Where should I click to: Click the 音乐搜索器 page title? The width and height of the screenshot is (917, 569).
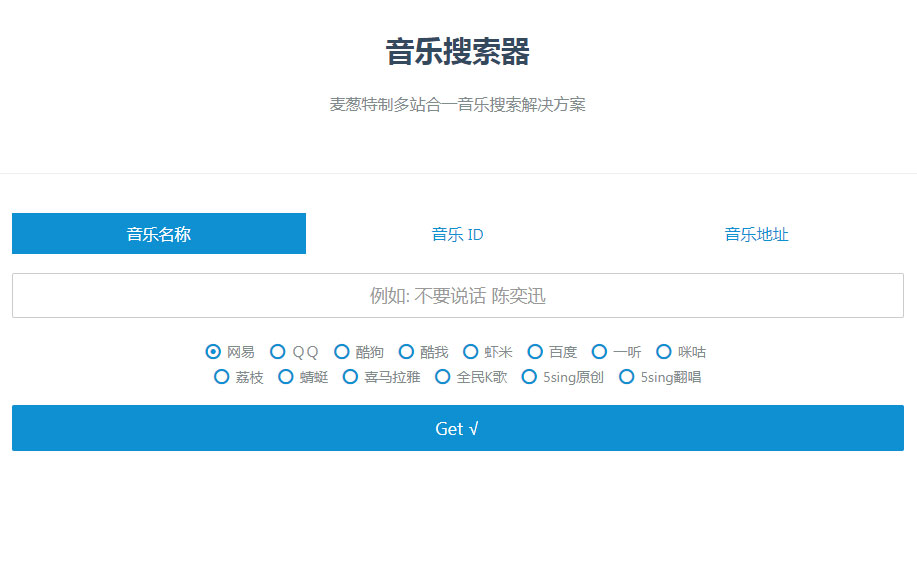[x=458, y=52]
